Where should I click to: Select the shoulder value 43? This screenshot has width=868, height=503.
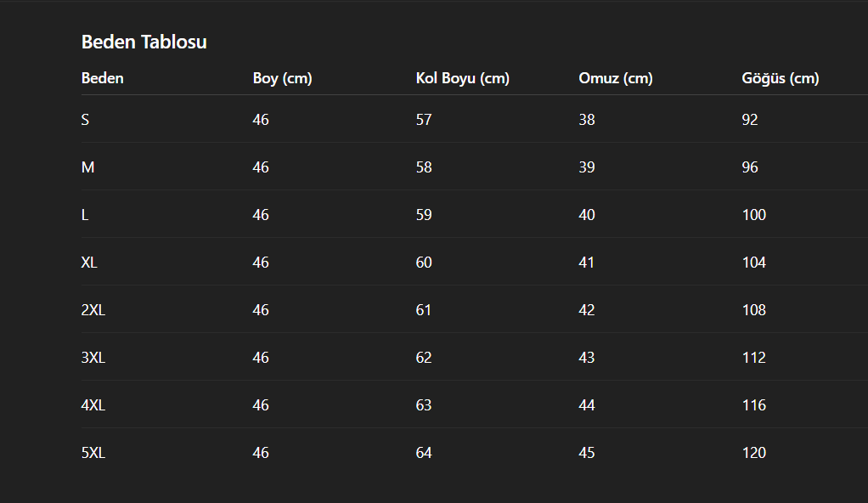click(587, 358)
